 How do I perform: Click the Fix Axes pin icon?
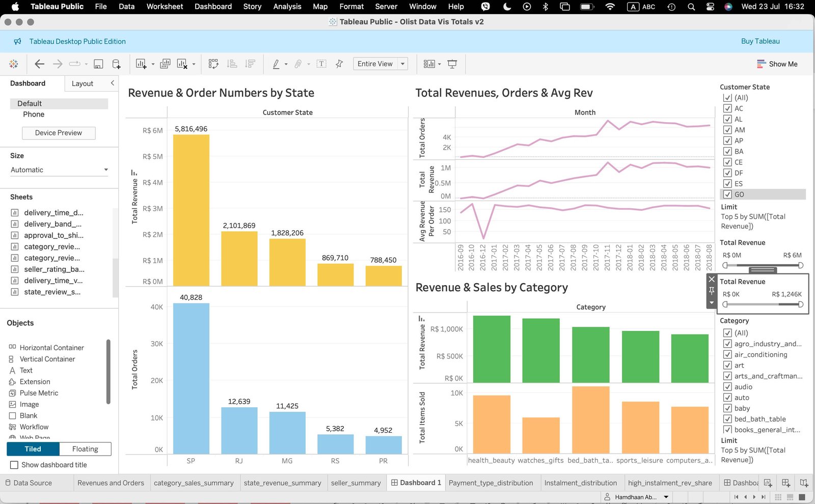point(339,64)
